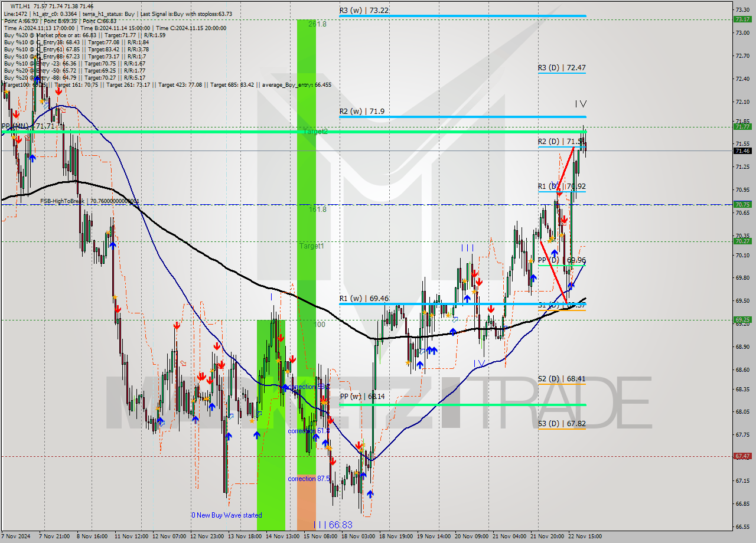This screenshot has height=543, width=756.
Task: Click the 'average_Buy_entry: 66.455' text
Action: click(296, 84)
